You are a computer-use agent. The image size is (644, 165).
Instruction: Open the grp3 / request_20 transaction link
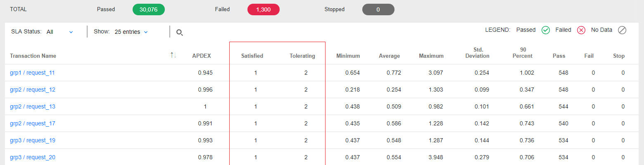click(33, 158)
